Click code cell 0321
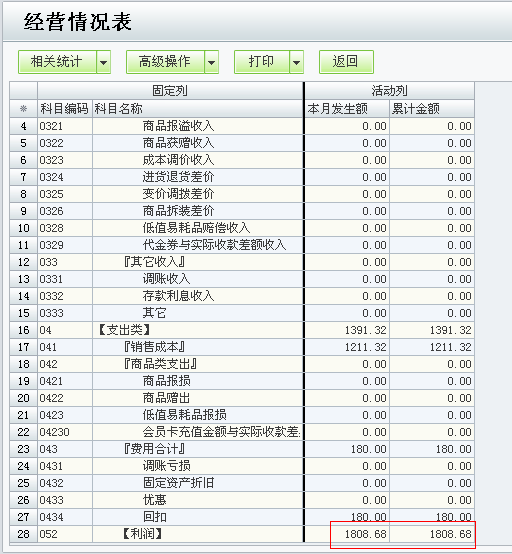This screenshot has width=512, height=554. (65, 126)
